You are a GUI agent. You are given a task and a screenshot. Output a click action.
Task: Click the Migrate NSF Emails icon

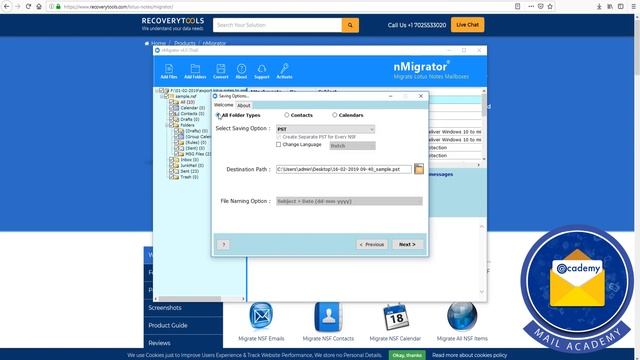click(261, 316)
